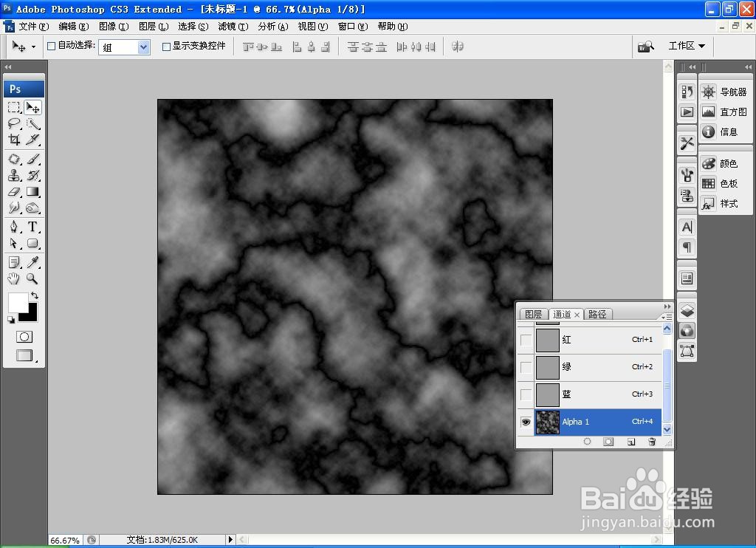Toggle visibility of Alpha 1 channel
This screenshot has width=756, height=548.
click(526, 422)
